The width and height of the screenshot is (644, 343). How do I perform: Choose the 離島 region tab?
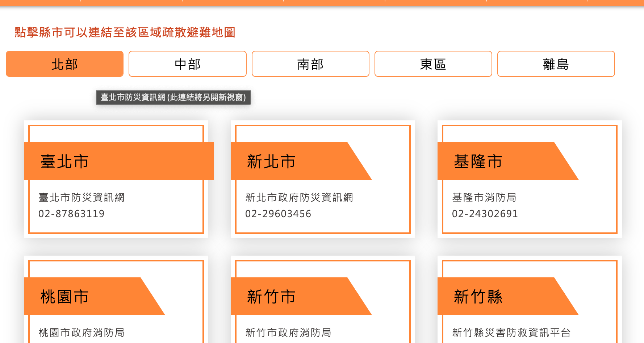556,64
